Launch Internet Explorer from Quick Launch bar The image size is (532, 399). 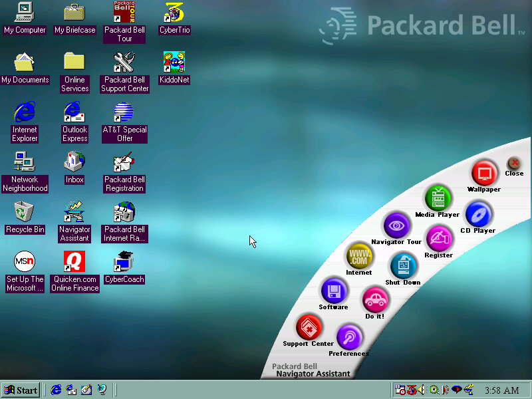(57, 390)
